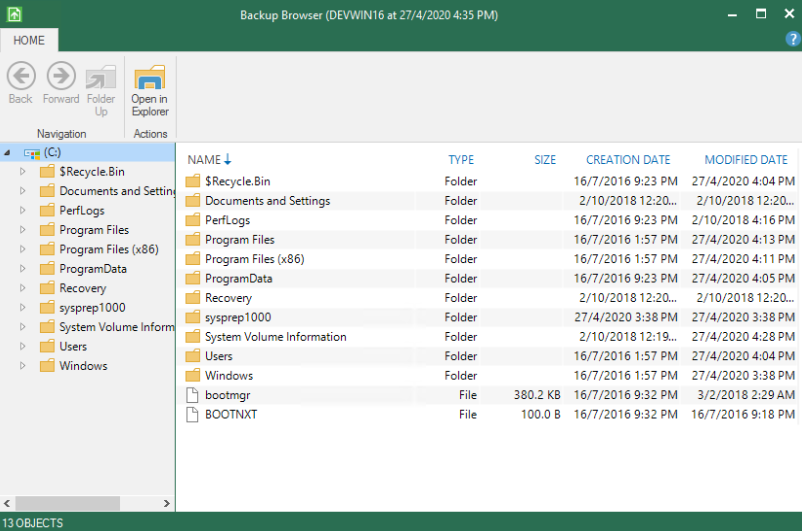Click folder icon of Recovery in list
The width and height of the screenshot is (802, 531).
click(x=193, y=298)
